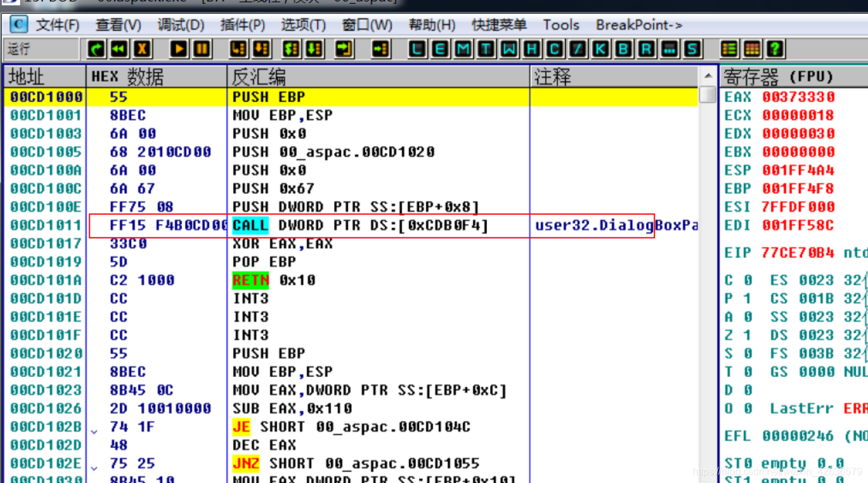The width and height of the screenshot is (868, 483).
Task: Open the 帮助(H) menu
Action: [x=432, y=25]
